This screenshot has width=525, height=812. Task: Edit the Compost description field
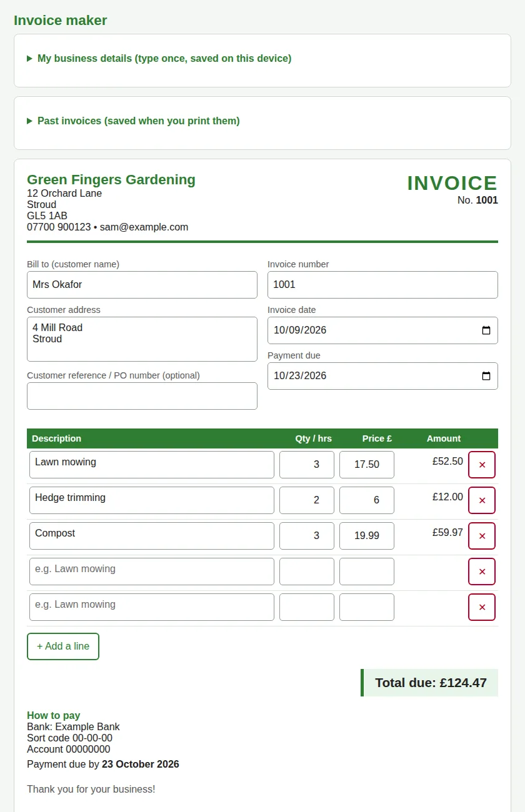click(x=152, y=536)
